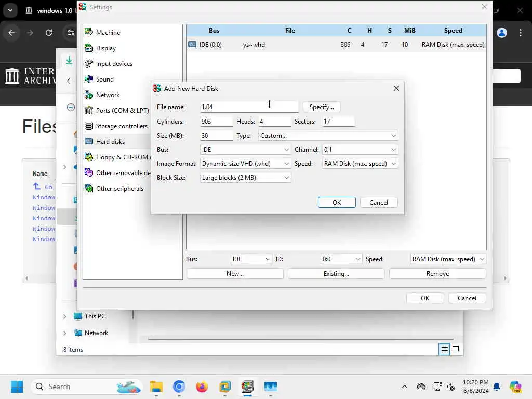This screenshot has width=532, height=399.
Task: Expand This PC in File Explorer
Action: (65, 316)
